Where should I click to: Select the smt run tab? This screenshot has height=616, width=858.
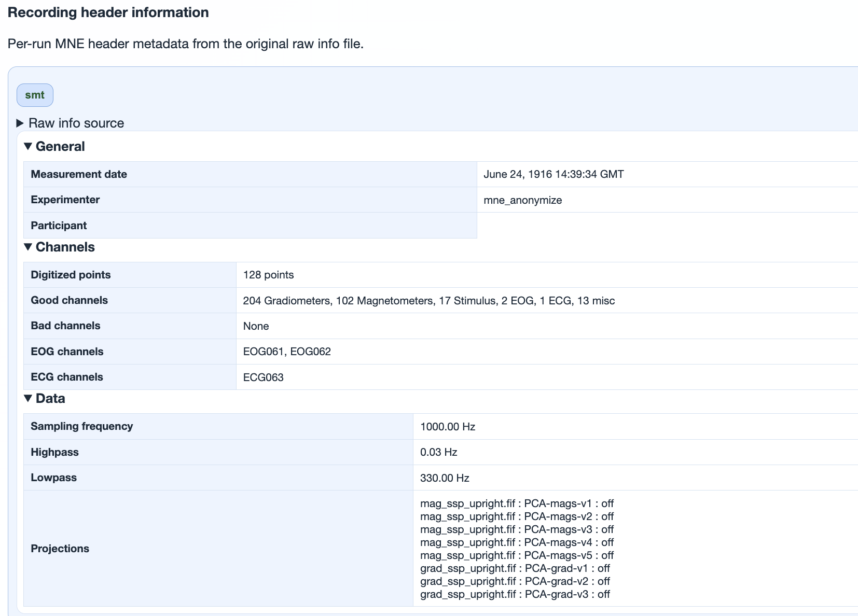click(x=35, y=95)
